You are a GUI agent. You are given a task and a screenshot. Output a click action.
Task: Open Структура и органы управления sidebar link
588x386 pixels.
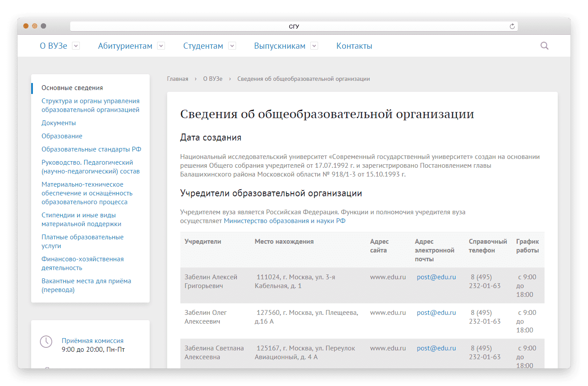[91, 105]
